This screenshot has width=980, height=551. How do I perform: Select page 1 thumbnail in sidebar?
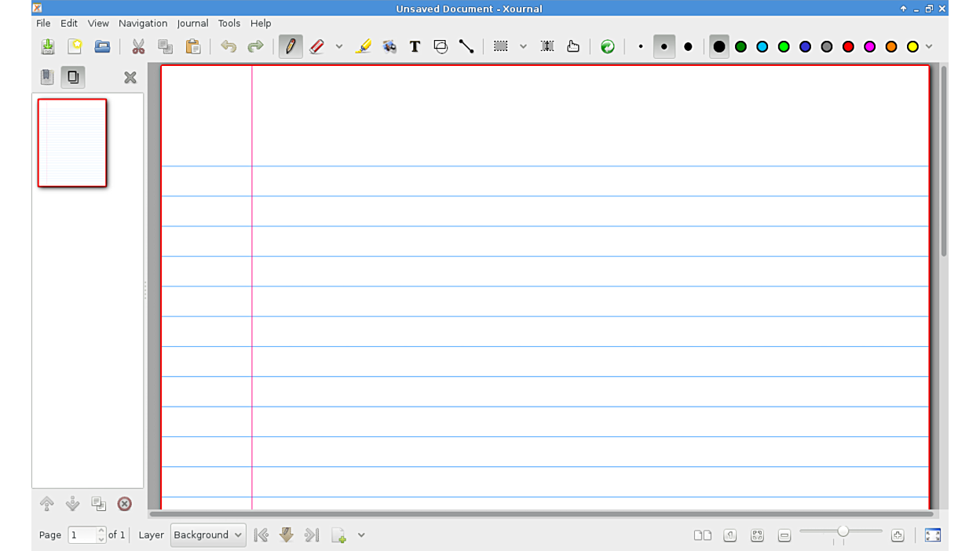72,143
